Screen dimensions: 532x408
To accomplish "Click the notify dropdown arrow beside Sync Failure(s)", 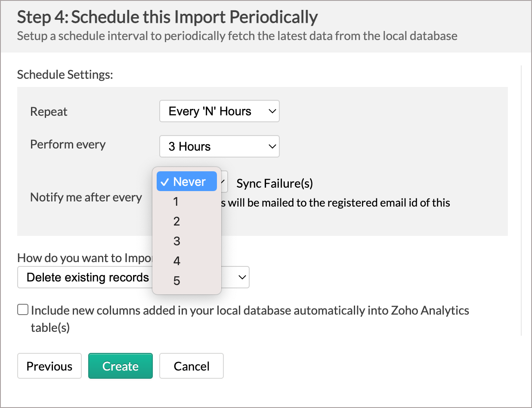I will pyautogui.click(x=223, y=182).
